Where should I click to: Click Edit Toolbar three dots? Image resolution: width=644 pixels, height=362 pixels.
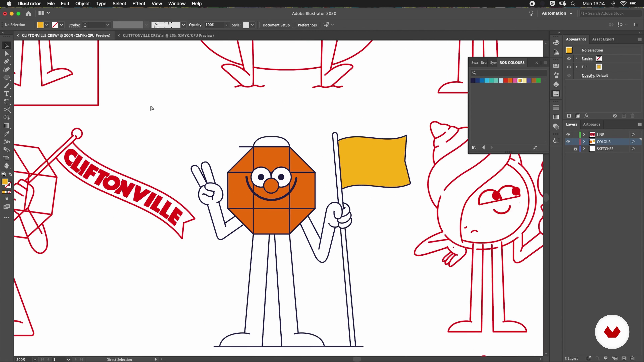[x=7, y=218]
